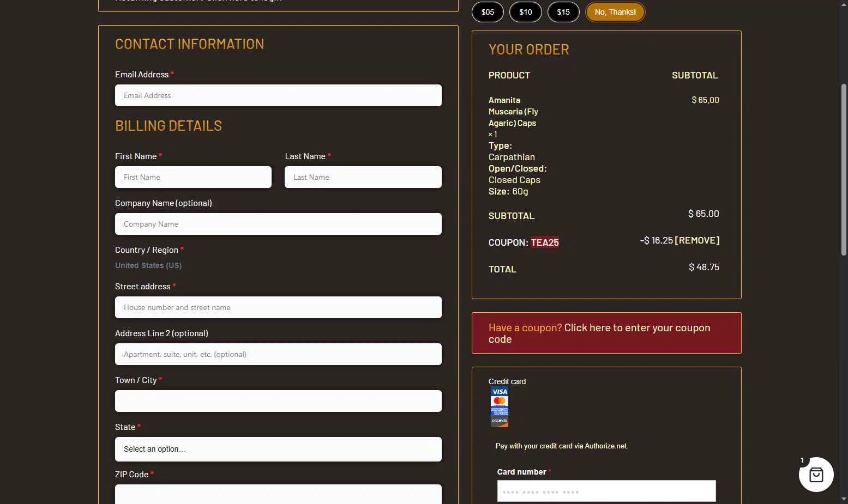Click here to enter your coupon code

point(599,333)
